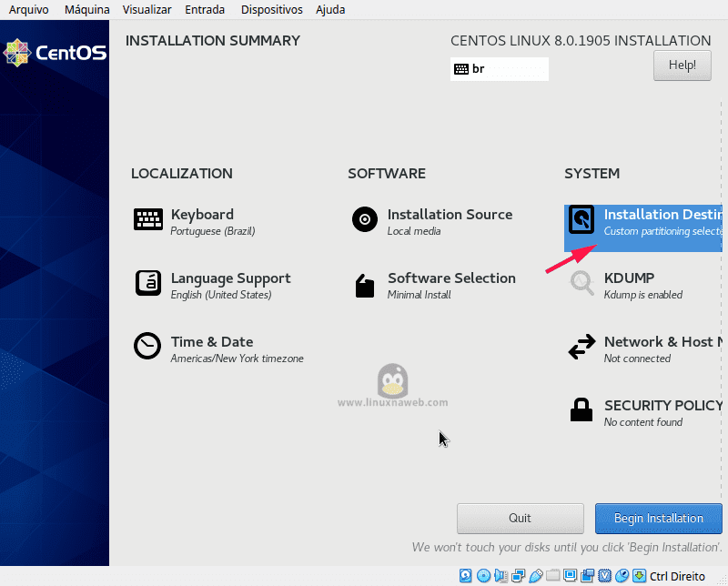Screen dimensions: 728x586
Task: Click the keyboard icon beside 'br' layout
Action: [x=461, y=69]
